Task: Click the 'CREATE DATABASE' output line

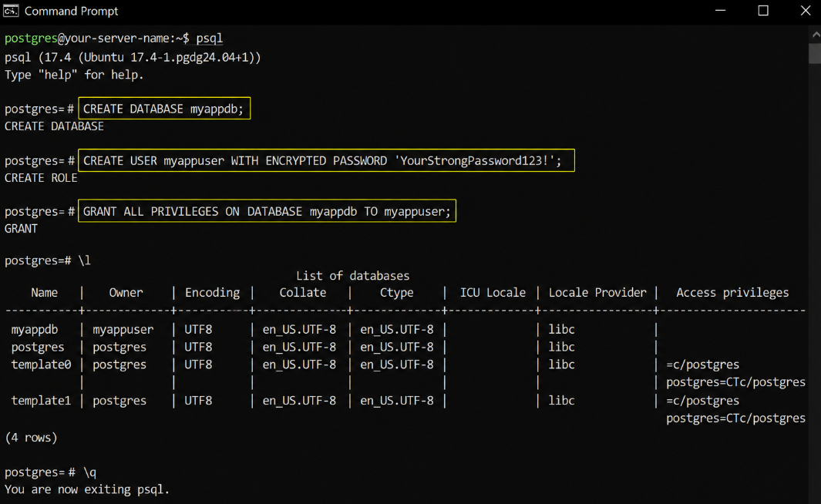Action: [54, 126]
